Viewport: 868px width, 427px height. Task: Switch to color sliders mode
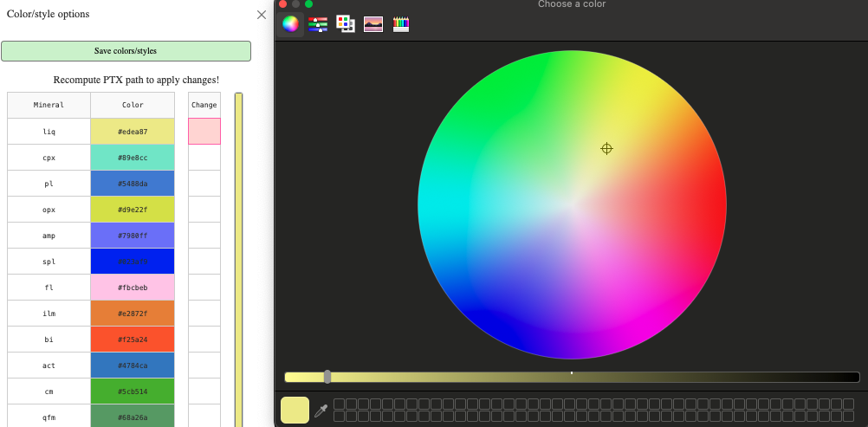318,24
